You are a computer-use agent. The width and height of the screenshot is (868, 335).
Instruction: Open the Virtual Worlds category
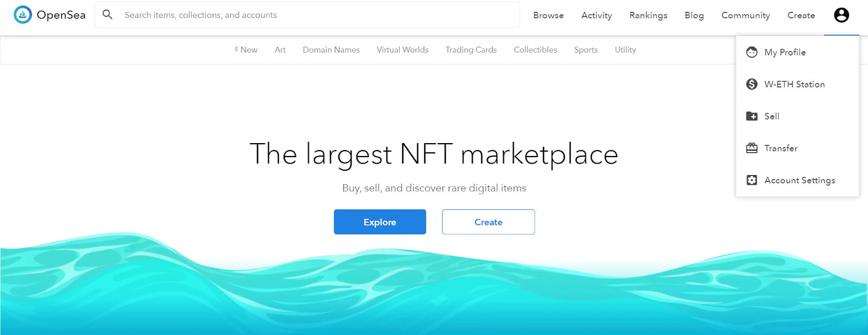tap(403, 49)
